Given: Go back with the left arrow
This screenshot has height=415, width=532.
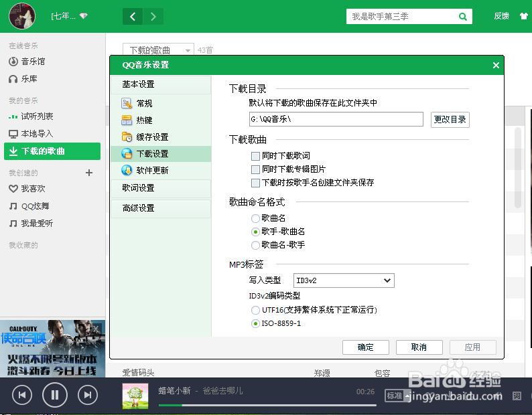Looking at the screenshot, I should point(133,16).
